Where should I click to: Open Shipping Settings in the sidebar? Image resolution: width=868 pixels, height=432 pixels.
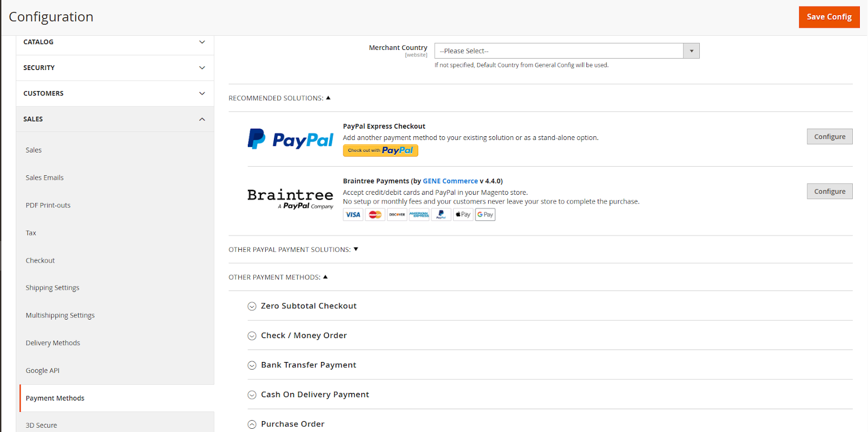53,288
